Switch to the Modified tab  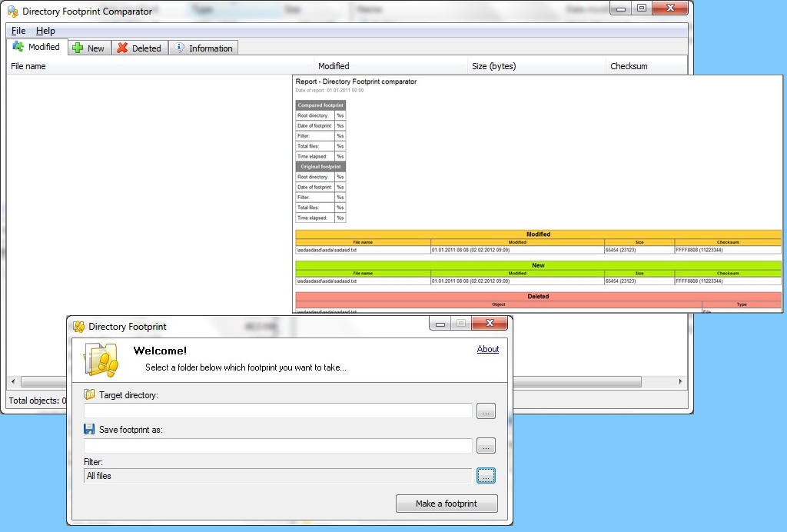(37, 47)
